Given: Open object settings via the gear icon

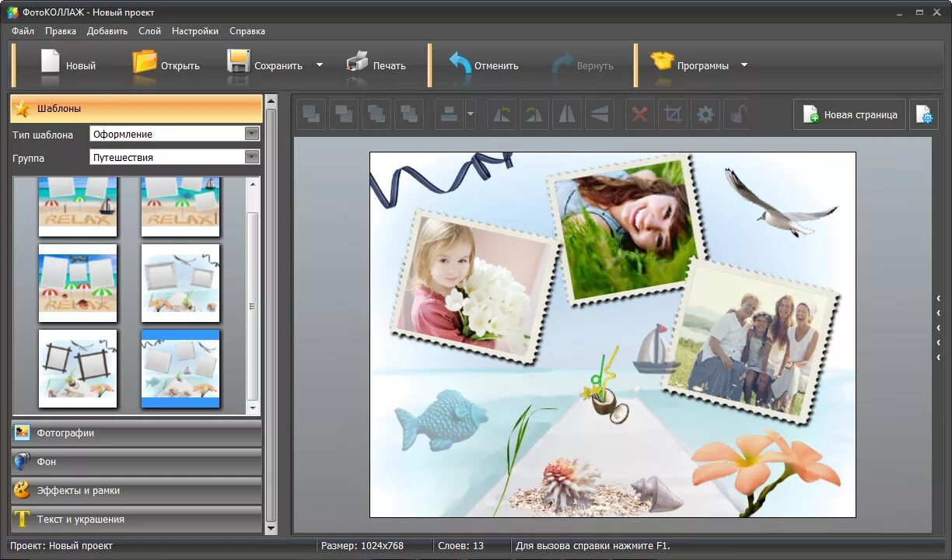Looking at the screenshot, I should click(x=705, y=114).
